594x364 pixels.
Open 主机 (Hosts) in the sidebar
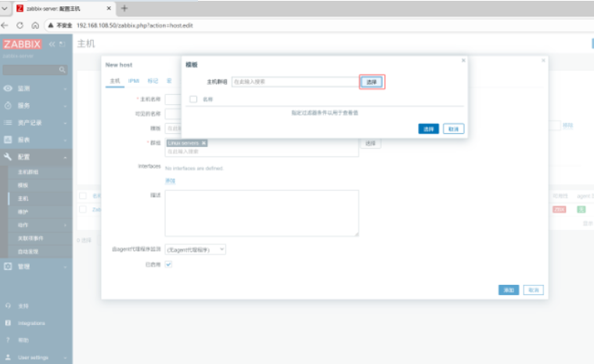tap(23, 199)
